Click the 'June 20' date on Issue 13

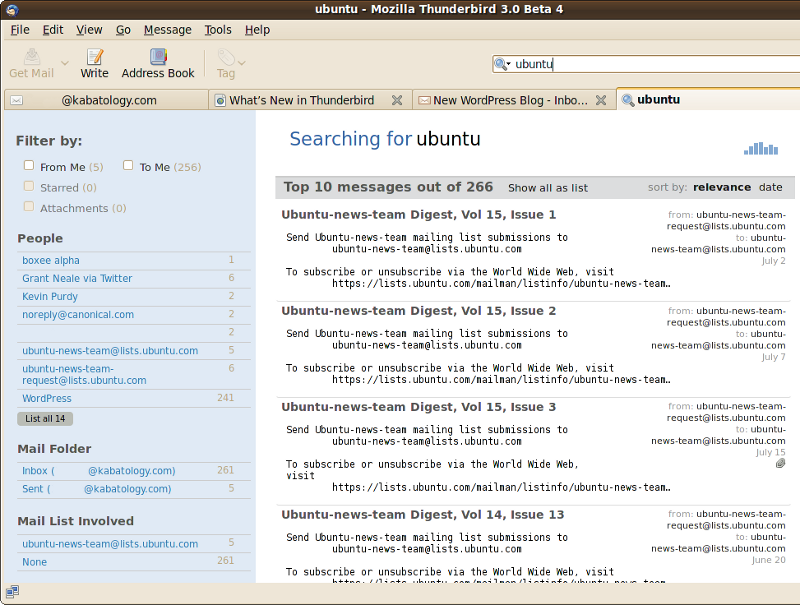click(768, 560)
